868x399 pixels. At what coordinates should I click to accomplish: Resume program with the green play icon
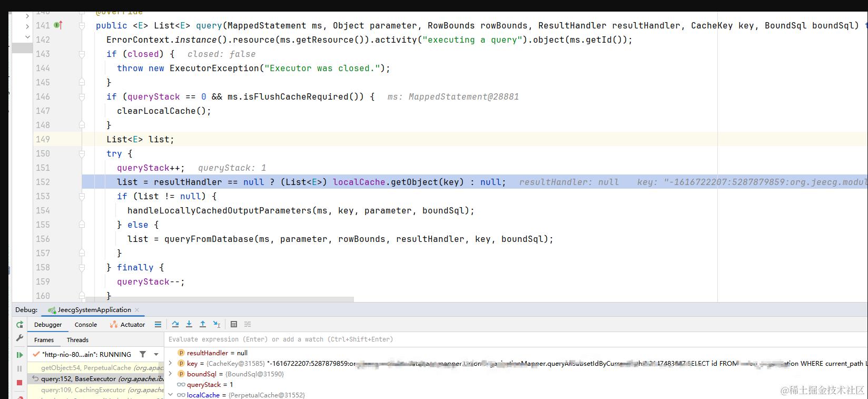pyautogui.click(x=19, y=355)
